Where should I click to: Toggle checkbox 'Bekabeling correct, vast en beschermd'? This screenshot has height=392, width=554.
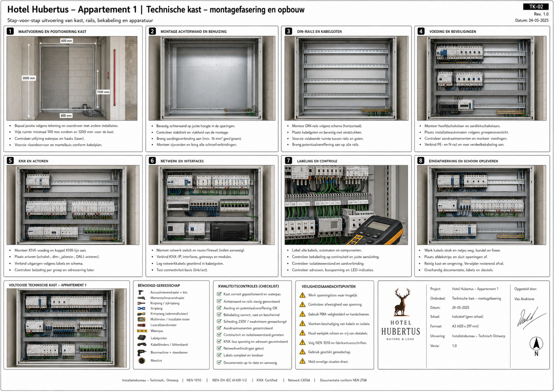coord(219,315)
